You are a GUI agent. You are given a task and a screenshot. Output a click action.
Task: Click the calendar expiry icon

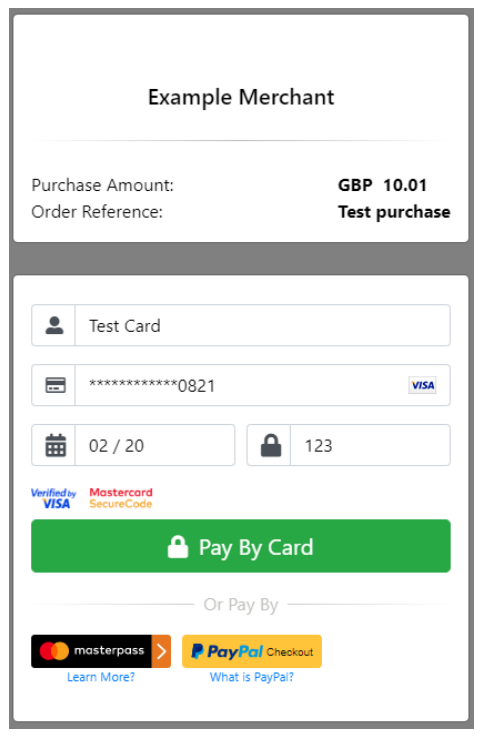55,445
